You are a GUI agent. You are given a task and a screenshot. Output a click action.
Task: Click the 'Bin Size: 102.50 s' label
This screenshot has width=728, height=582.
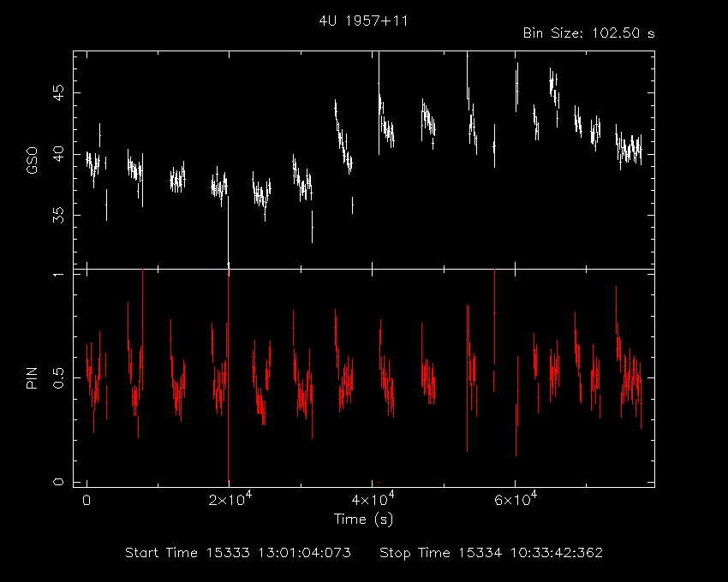click(588, 33)
